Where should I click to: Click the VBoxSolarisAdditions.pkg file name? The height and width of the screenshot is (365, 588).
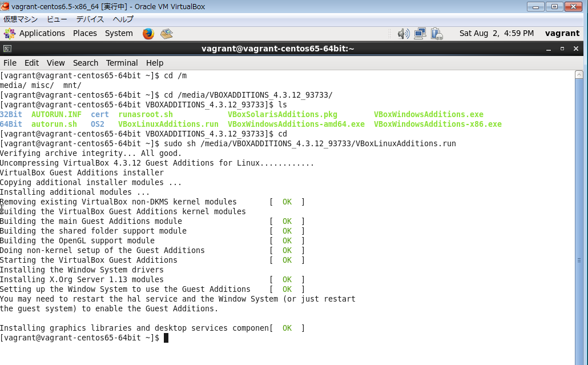283,114
